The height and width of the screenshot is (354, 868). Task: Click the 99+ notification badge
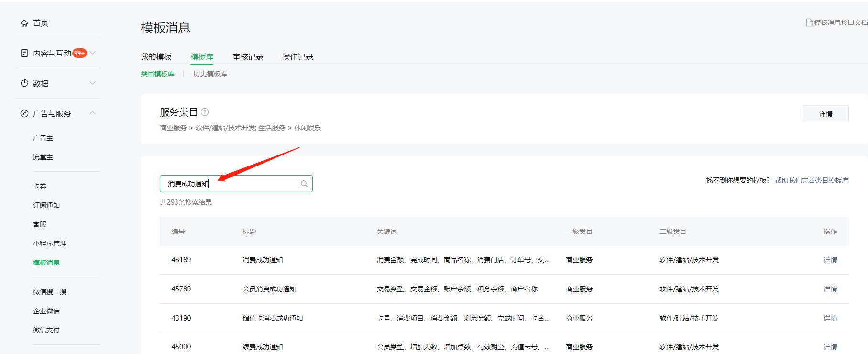79,53
